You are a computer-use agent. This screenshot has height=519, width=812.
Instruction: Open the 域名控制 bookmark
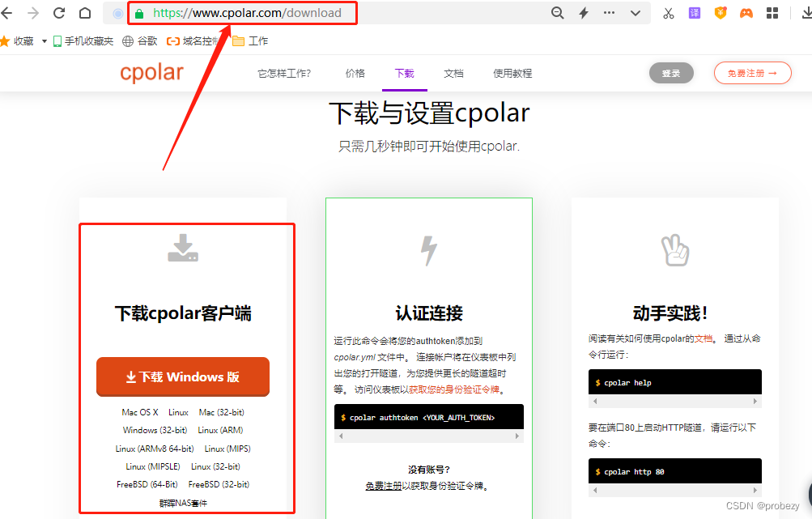[x=193, y=41]
